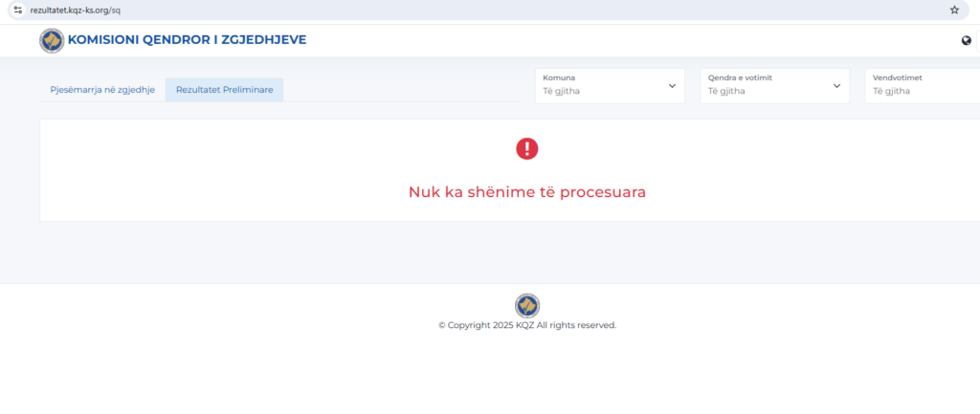Click the 'Të gjitha' value under Qendra e votimit

(727, 92)
